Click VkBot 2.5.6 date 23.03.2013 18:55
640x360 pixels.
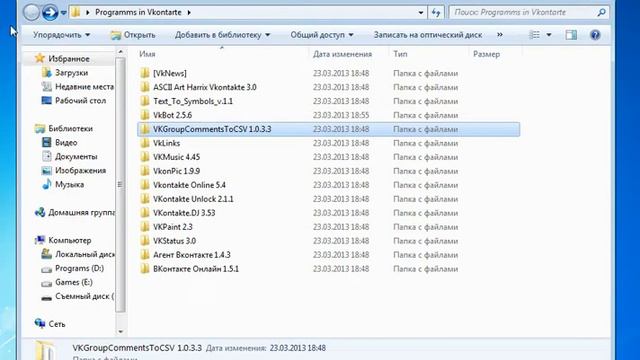click(341, 115)
